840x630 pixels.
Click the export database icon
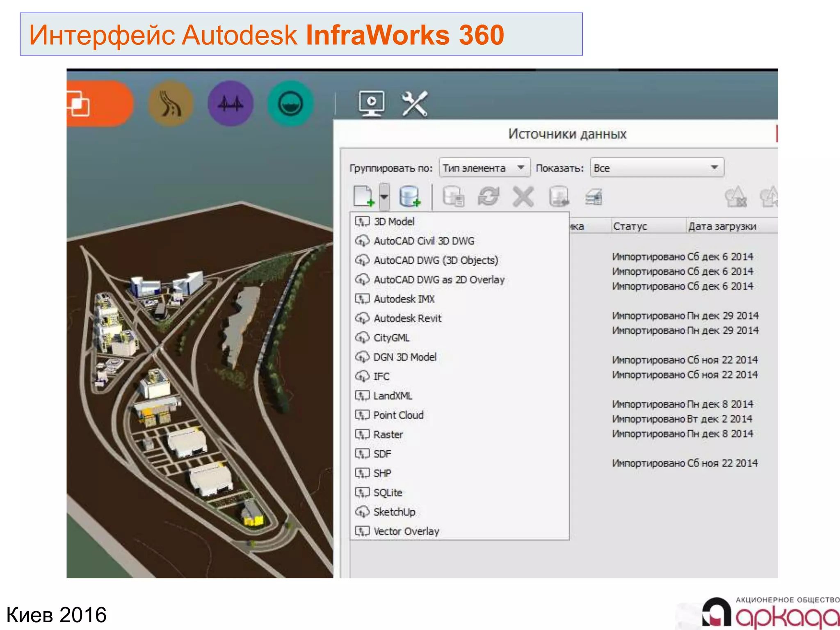[559, 196]
